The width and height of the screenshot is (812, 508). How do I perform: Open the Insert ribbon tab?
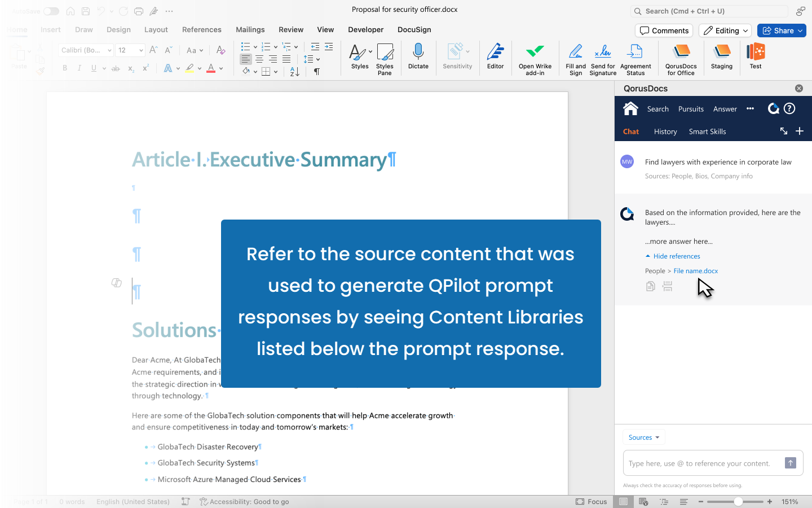point(51,29)
